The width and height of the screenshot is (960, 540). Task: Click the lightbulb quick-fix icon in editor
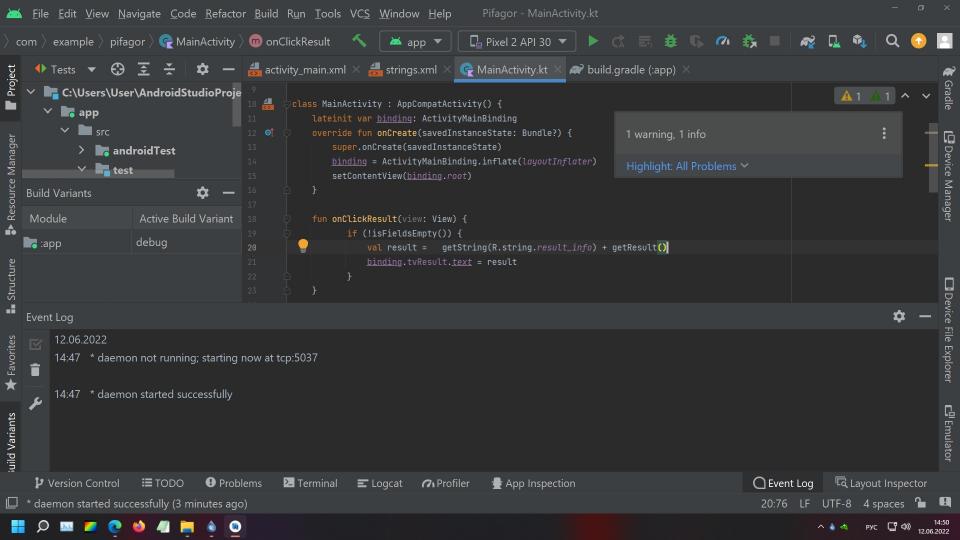coord(303,246)
